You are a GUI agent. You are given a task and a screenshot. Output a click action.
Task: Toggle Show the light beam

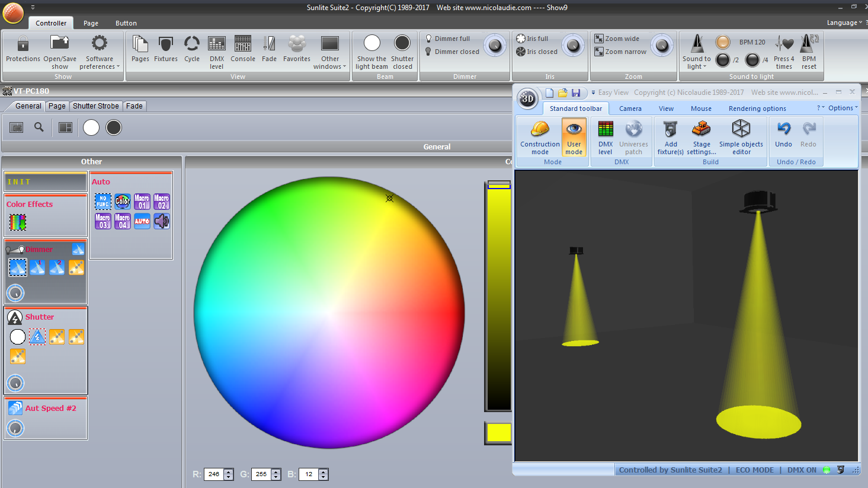coord(371,52)
